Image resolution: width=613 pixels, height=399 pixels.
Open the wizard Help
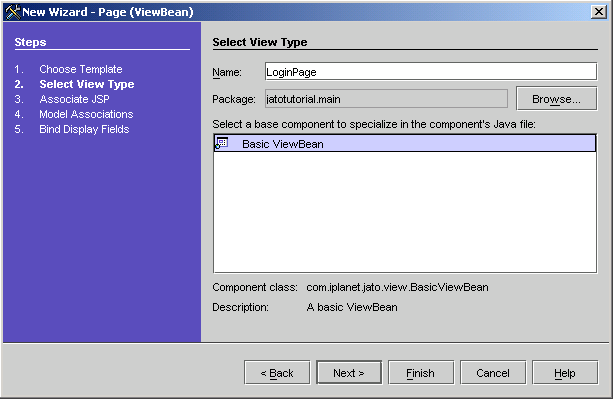click(x=565, y=373)
